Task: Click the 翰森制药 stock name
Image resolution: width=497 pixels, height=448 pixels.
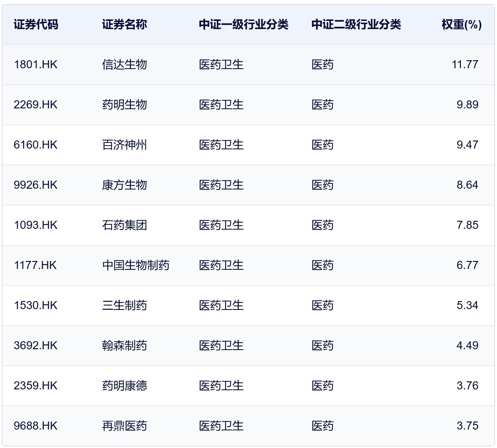Action: (125, 346)
